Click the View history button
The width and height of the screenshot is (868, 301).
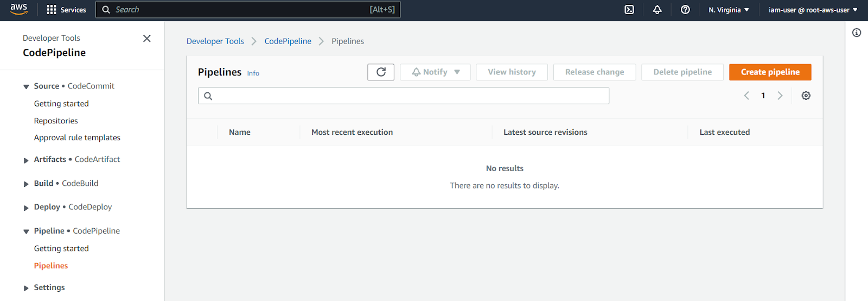pos(512,72)
